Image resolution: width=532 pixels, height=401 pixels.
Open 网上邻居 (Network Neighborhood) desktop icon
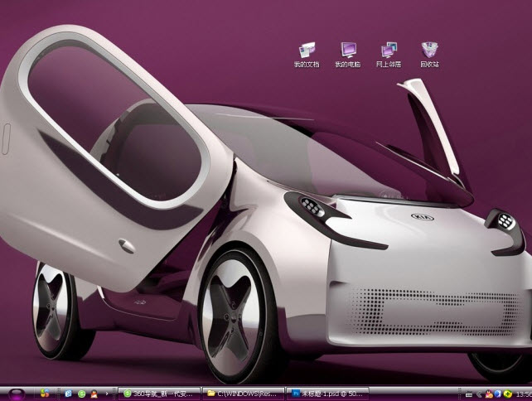[388, 50]
